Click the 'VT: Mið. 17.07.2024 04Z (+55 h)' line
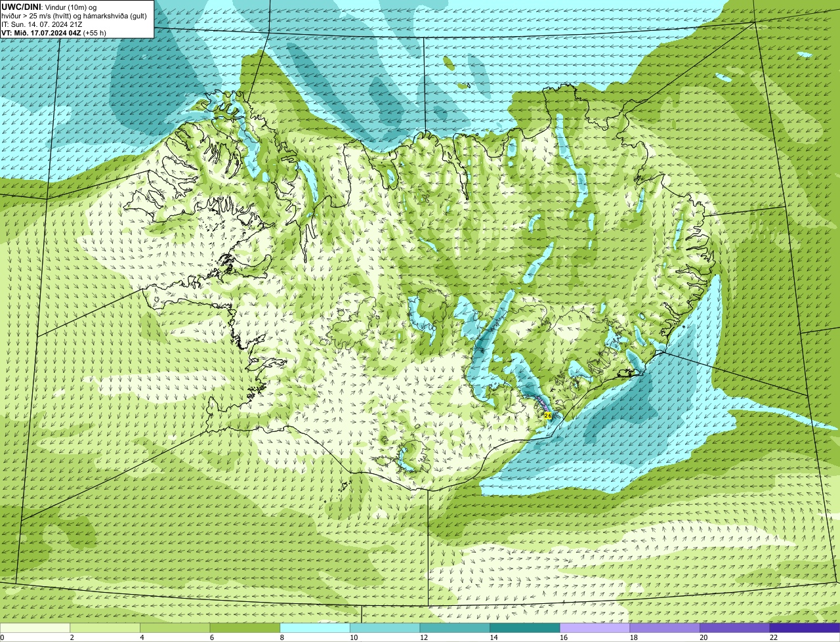The height and width of the screenshot is (642, 840). click(x=54, y=32)
